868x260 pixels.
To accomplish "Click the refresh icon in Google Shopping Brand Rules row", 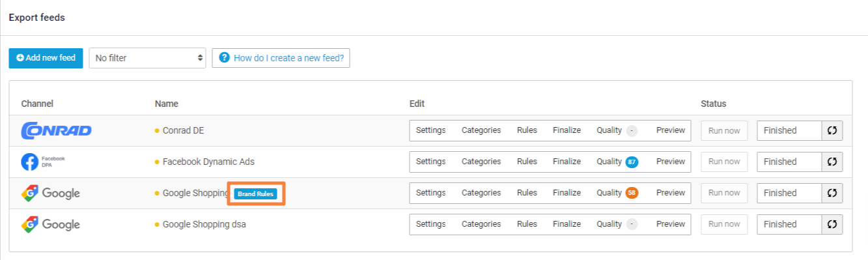I will click(x=832, y=193).
